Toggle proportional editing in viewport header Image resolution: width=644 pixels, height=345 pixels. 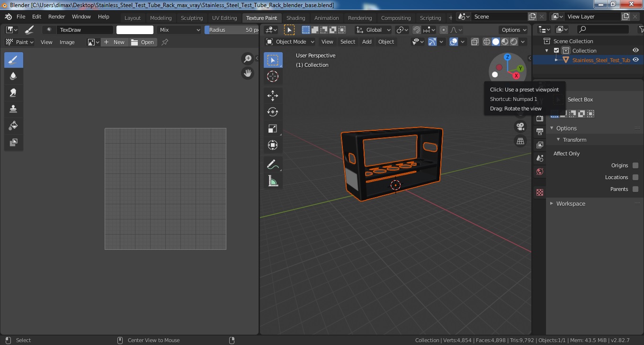coord(443,30)
